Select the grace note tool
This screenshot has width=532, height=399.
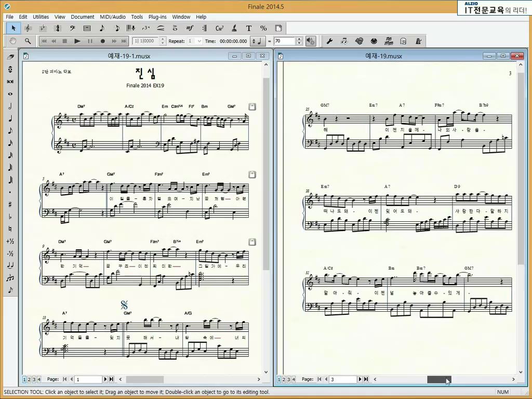(10, 290)
